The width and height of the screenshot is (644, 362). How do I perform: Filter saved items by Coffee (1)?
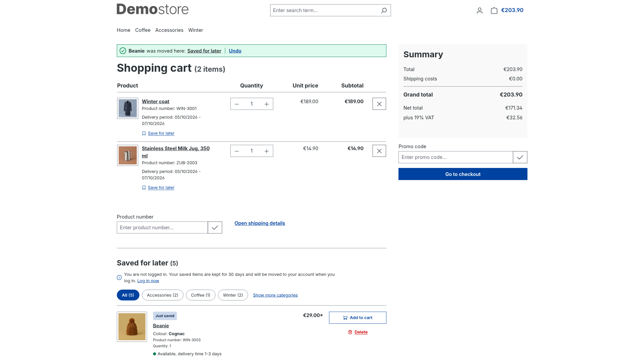(x=201, y=295)
